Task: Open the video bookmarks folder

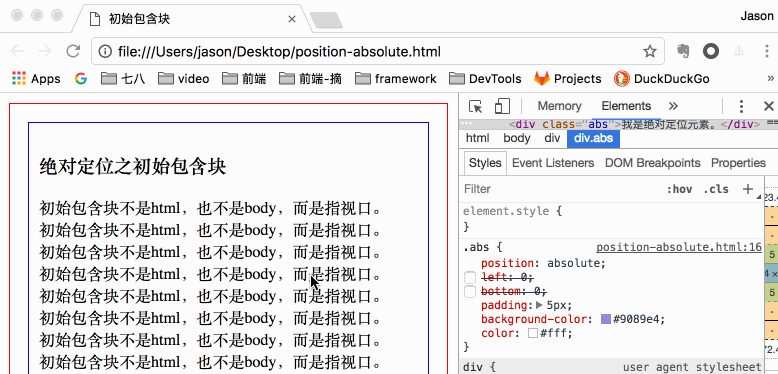Action: (x=184, y=78)
